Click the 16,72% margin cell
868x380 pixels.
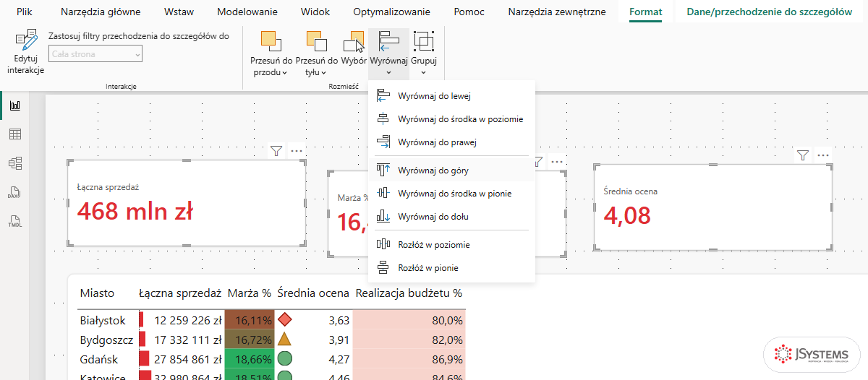[x=250, y=340]
